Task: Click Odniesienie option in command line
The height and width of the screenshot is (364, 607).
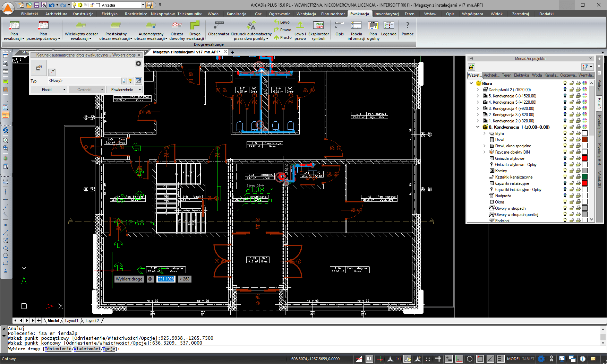Action: click(x=58, y=349)
